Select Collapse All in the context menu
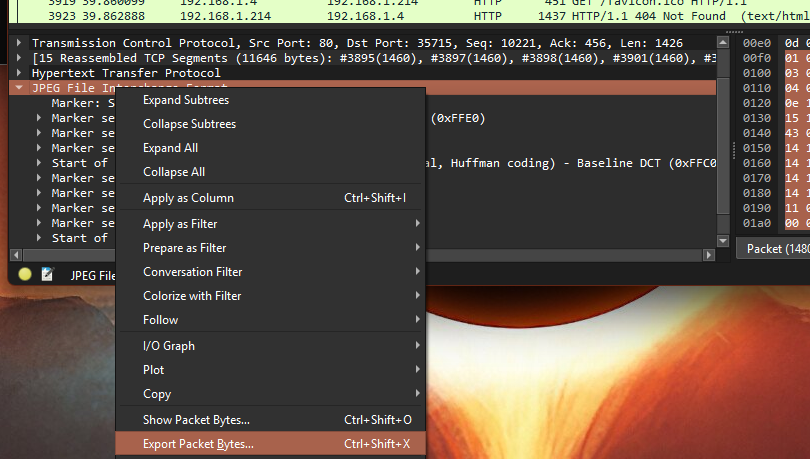The image size is (810, 459). 174,172
